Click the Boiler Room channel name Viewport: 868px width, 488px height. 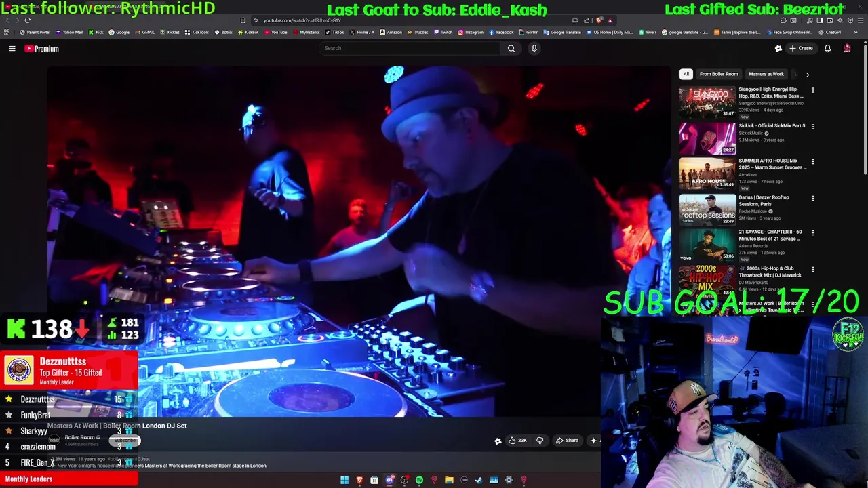click(x=79, y=437)
